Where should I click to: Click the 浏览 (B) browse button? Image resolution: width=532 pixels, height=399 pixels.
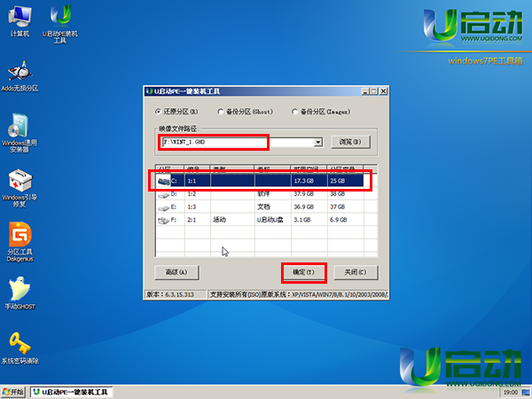(x=350, y=142)
